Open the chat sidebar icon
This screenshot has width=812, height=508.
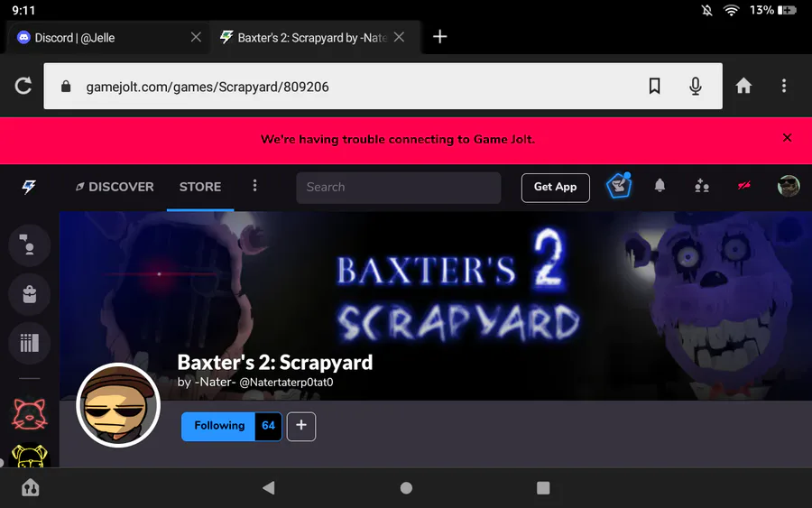[x=30, y=245]
